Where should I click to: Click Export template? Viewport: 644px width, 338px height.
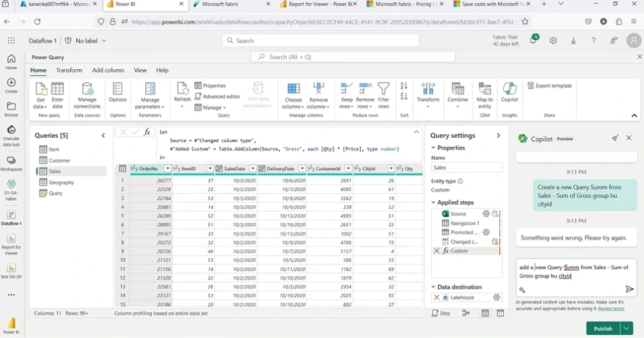(550, 86)
